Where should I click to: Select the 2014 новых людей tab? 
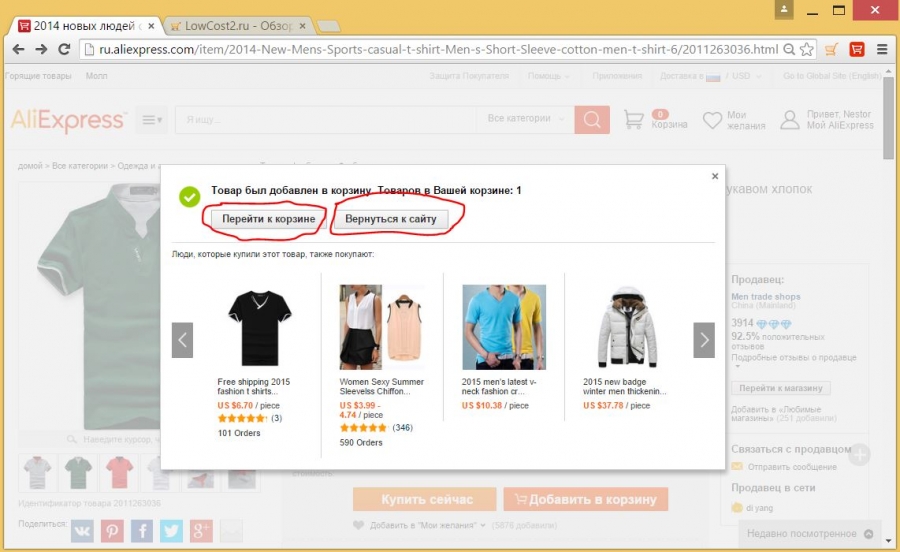[85, 26]
